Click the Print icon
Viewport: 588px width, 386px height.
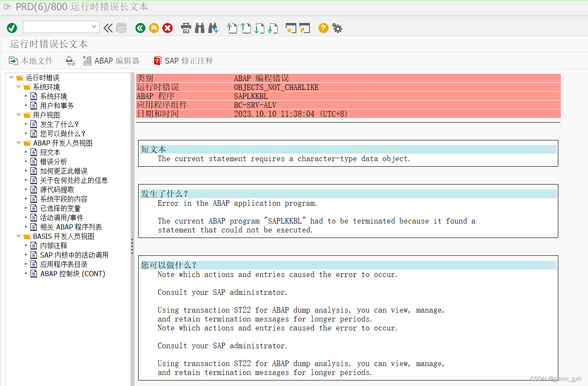tap(186, 28)
